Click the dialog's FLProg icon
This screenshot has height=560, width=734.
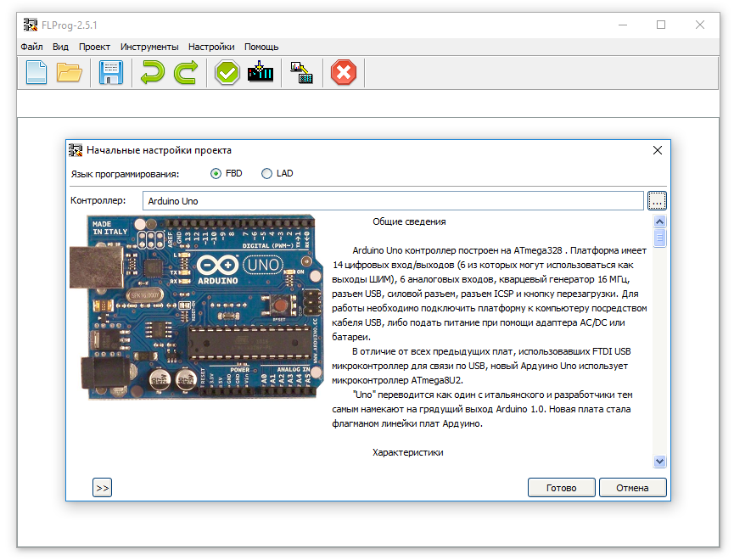tap(76, 150)
